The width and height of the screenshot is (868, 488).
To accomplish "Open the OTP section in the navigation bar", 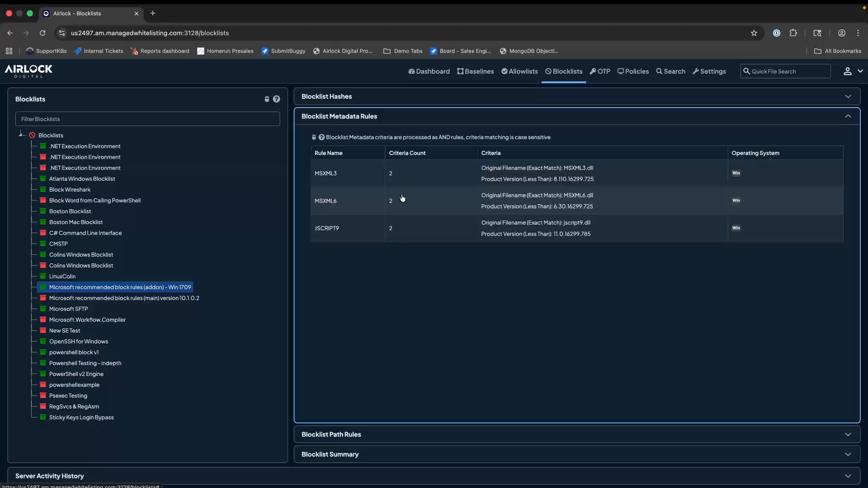I will 600,71.
